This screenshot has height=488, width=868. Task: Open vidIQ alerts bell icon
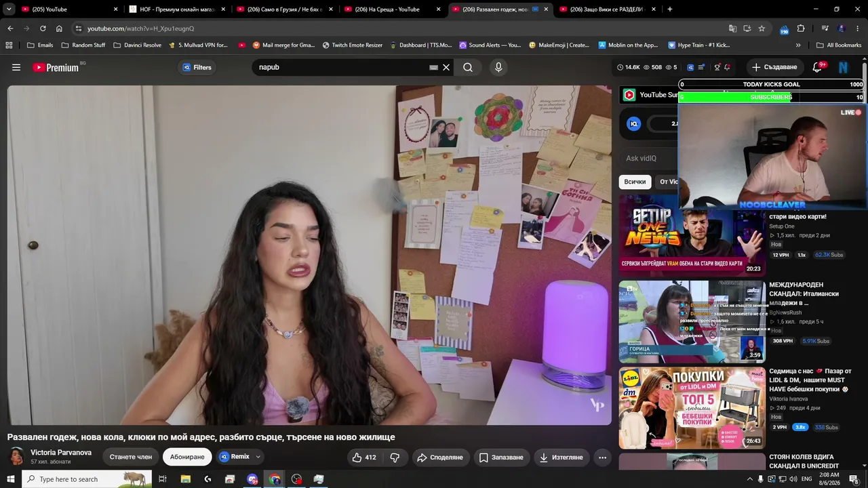(x=727, y=67)
